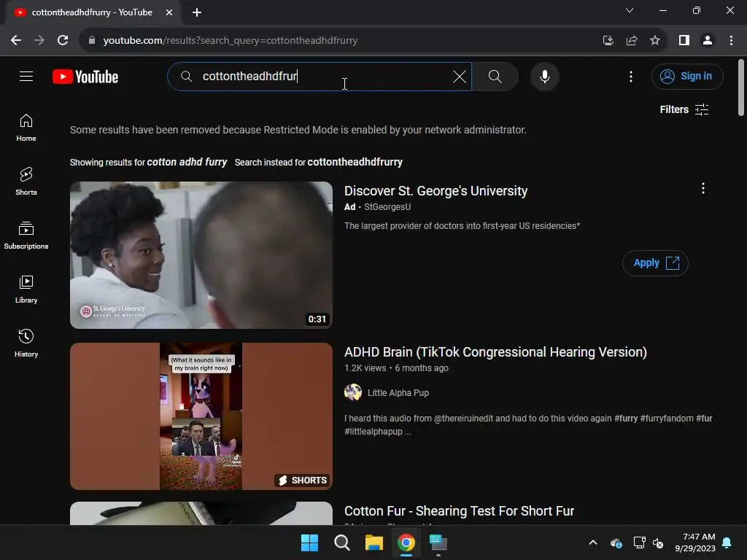Click the muted volume tray icon
This screenshot has width=747, height=560.
pos(659,542)
